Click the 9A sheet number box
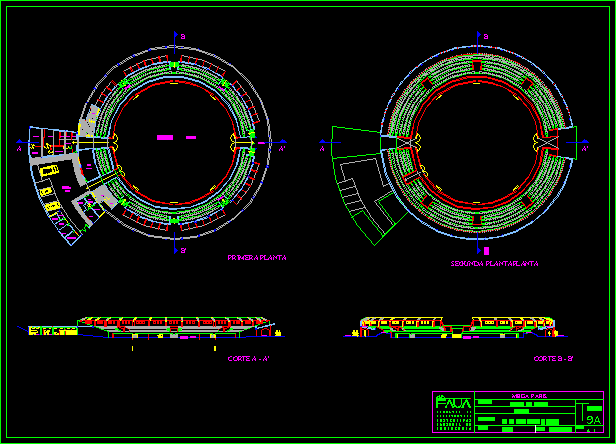Image resolution: width=616 pixels, height=444 pixels. 593,420
